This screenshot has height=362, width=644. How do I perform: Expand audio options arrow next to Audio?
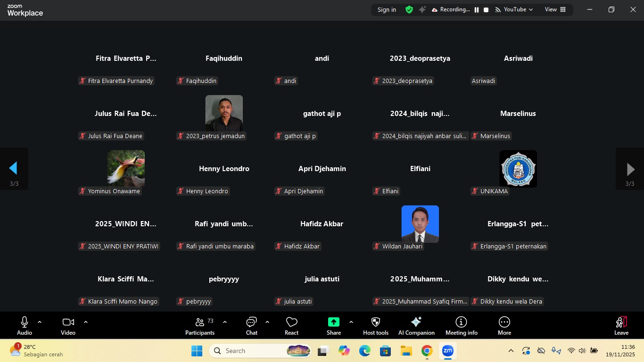click(40, 322)
